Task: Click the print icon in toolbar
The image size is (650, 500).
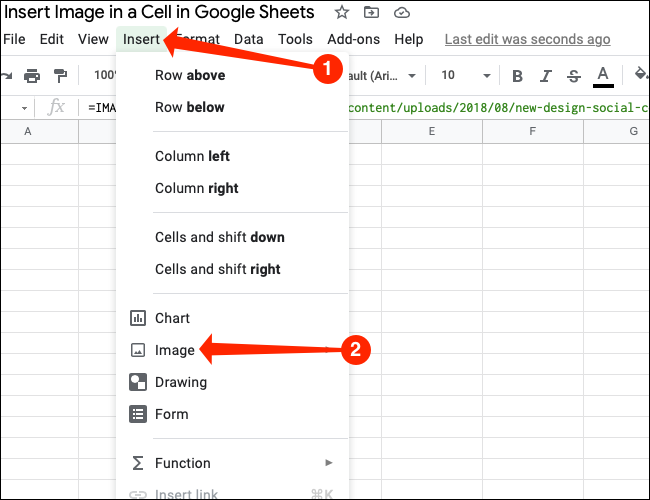Action: click(x=32, y=76)
